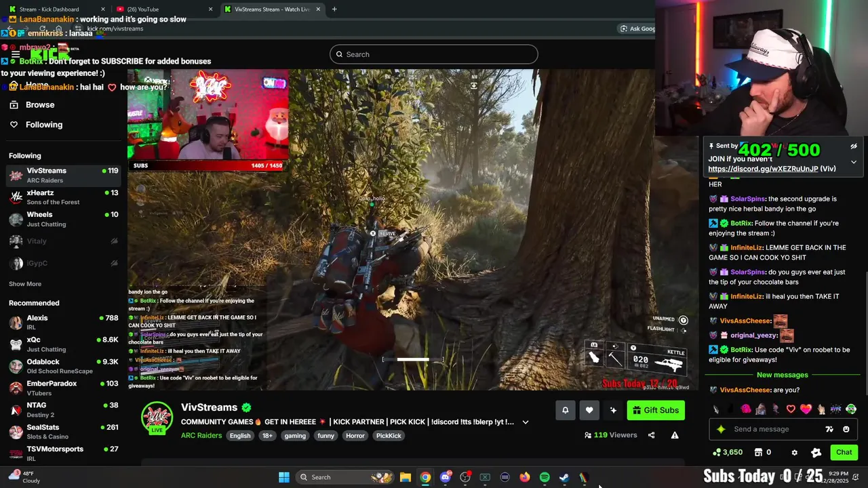Open the ARC Raiders category link

tap(201, 436)
